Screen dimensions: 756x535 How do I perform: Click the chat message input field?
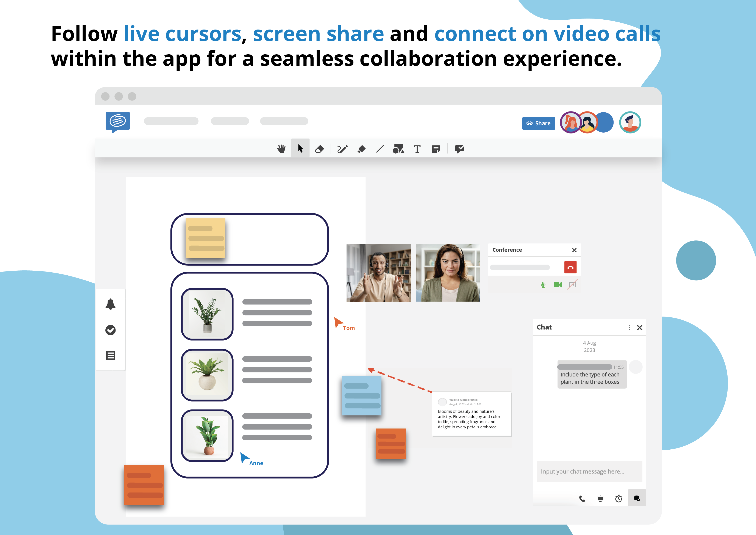(589, 471)
